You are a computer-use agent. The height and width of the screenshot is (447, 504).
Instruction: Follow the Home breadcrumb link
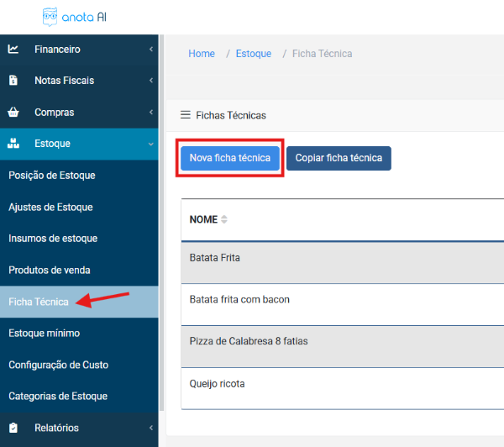pos(202,54)
